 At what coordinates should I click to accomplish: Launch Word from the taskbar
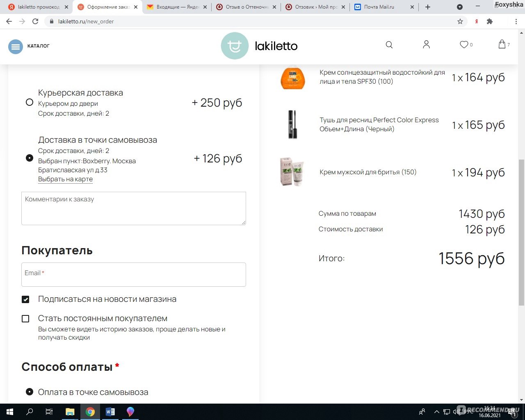[x=110, y=412]
